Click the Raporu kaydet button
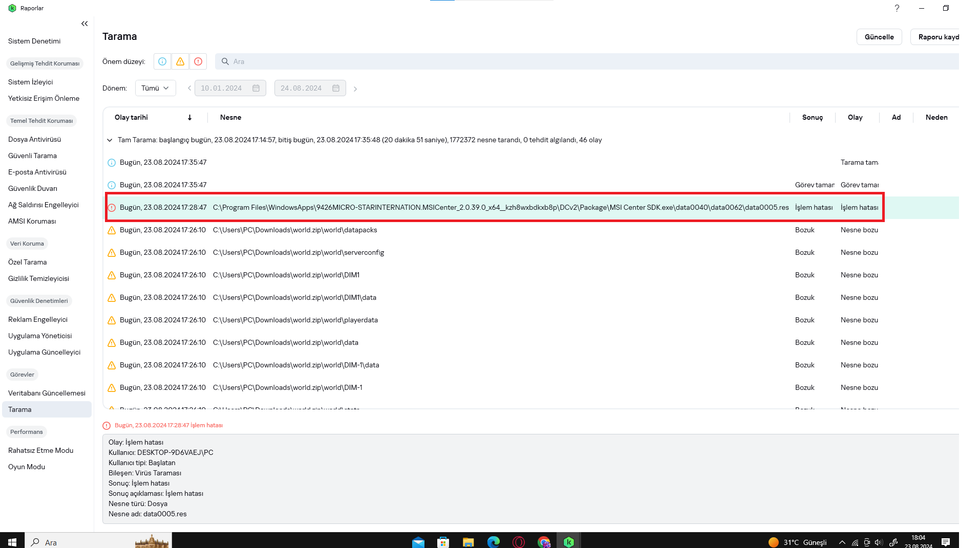 [935, 37]
